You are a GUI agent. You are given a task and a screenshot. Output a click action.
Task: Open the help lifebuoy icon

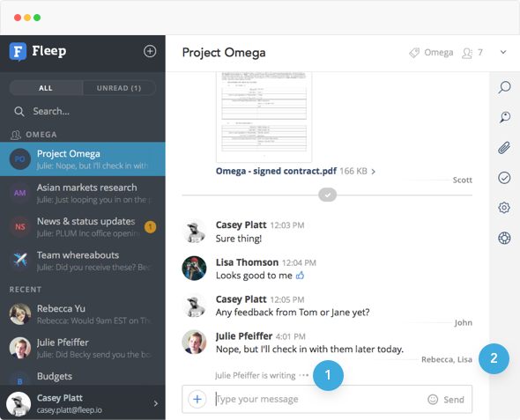tap(504, 238)
